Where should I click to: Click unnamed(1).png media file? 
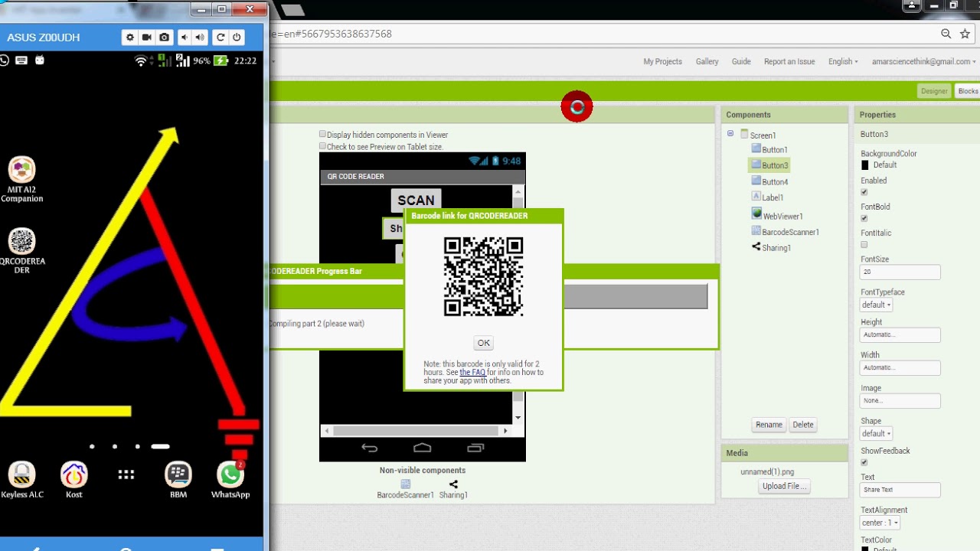point(767,471)
